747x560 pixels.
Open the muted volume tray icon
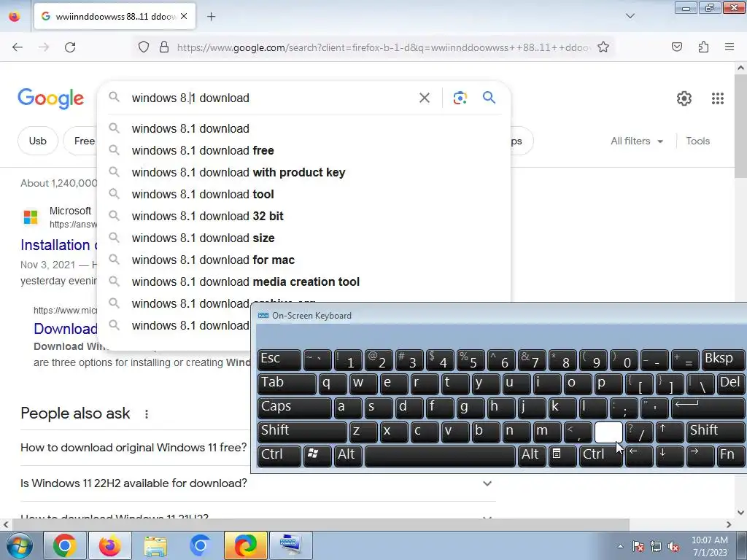click(x=673, y=547)
